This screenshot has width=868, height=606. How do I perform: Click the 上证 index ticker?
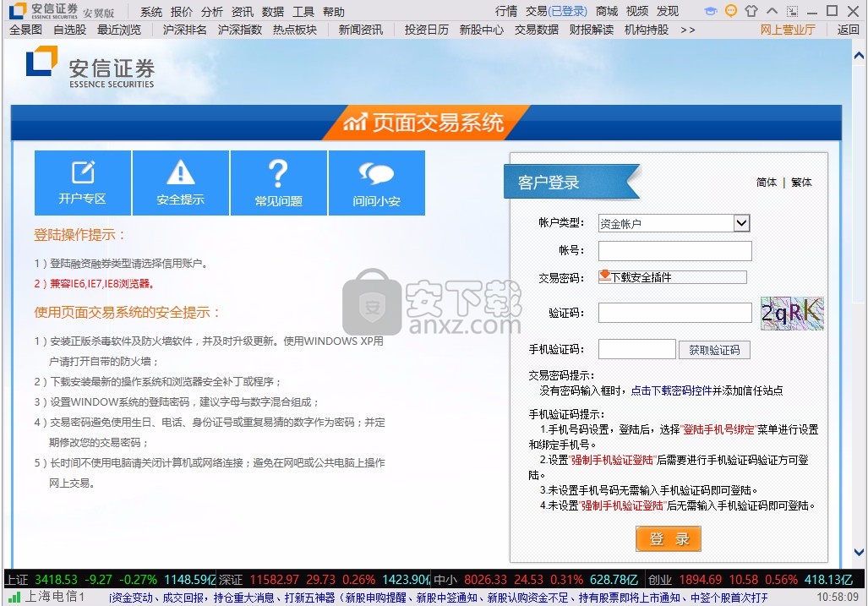(110, 580)
